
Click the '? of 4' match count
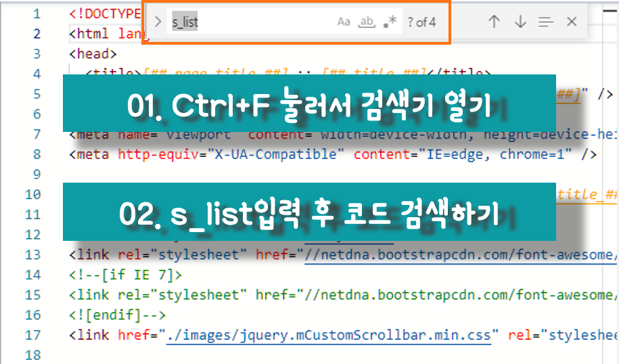(x=421, y=22)
